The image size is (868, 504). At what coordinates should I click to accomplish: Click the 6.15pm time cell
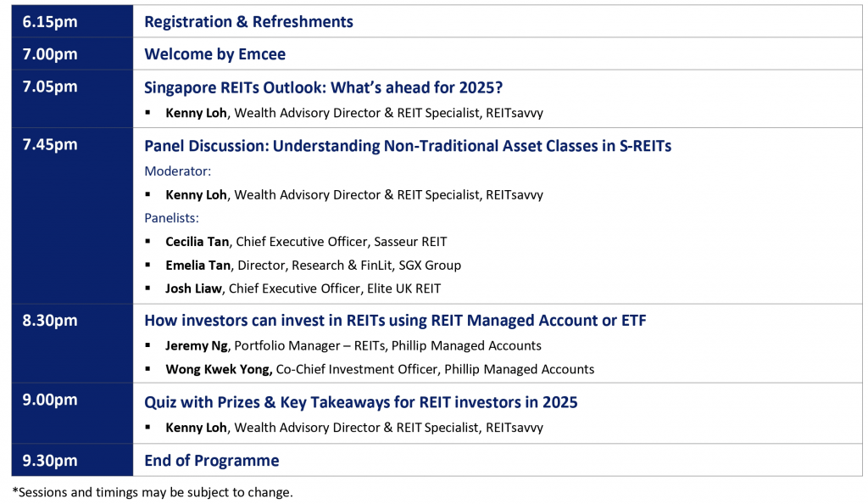tap(50, 21)
